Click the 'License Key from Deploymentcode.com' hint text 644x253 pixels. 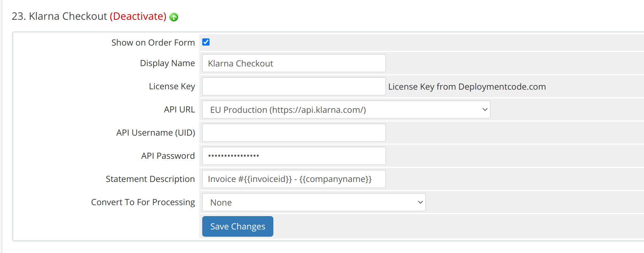(467, 87)
